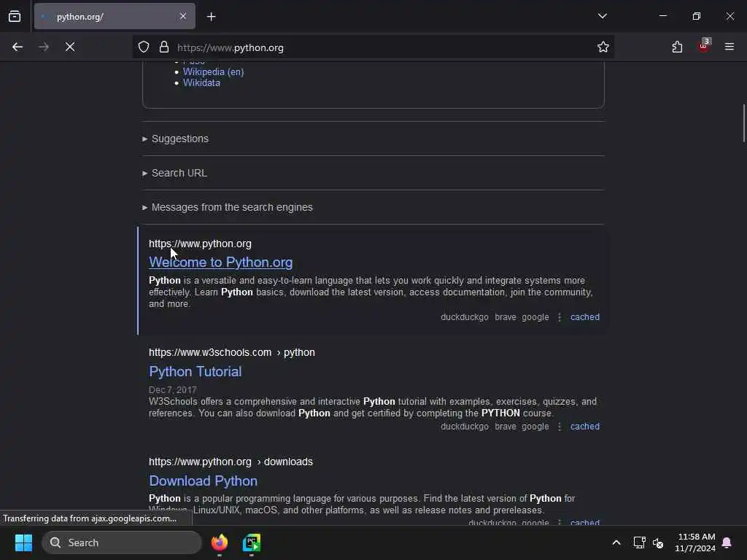Open Firefox from the taskbar
Screen dimensions: 747x560
point(220,542)
